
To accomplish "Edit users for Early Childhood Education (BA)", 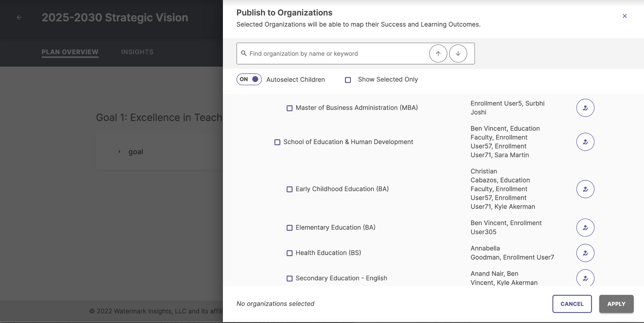I will pyautogui.click(x=585, y=189).
